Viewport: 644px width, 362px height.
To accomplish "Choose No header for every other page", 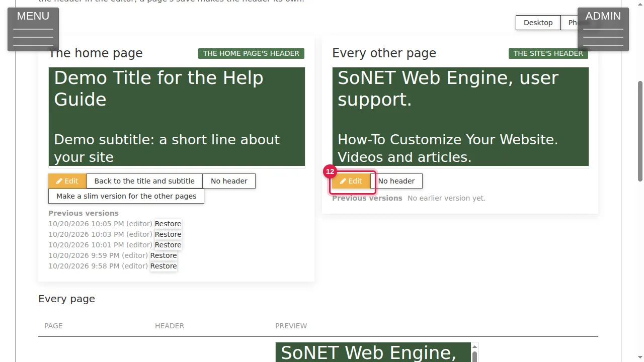I will (396, 181).
